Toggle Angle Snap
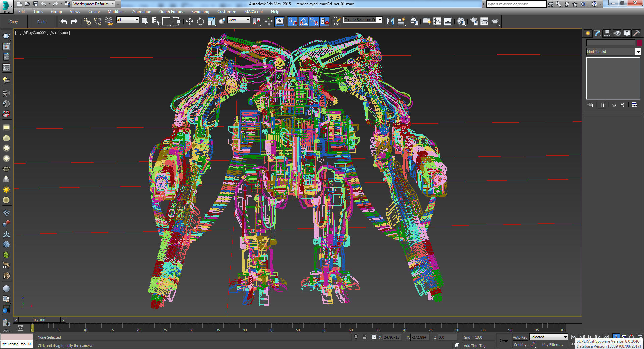The height and width of the screenshot is (349, 644). (303, 21)
